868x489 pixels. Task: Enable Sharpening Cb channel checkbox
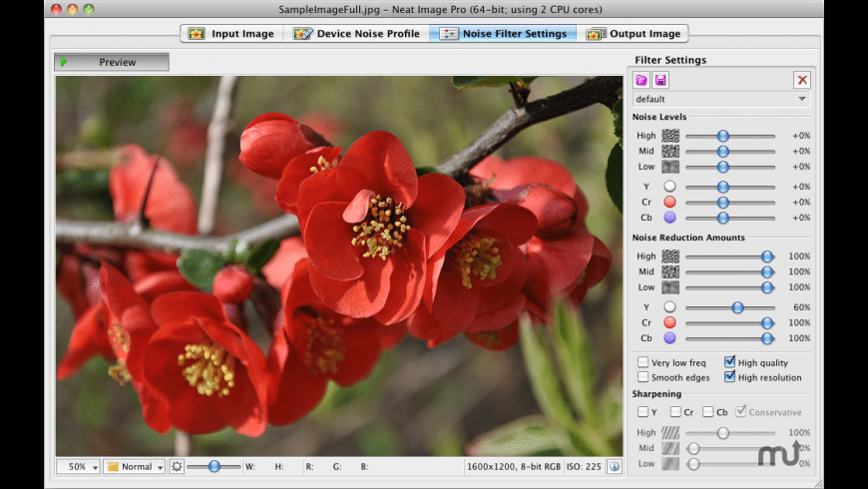click(708, 412)
